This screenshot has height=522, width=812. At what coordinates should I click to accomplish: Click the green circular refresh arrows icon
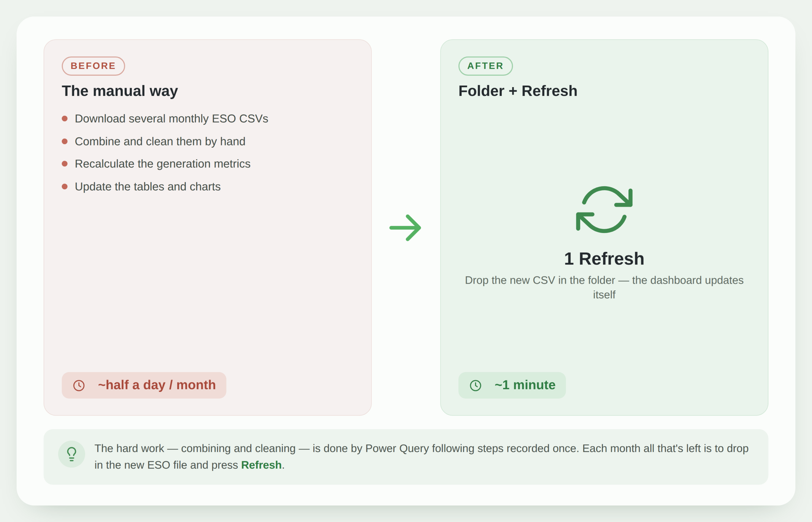pyautogui.click(x=604, y=210)
